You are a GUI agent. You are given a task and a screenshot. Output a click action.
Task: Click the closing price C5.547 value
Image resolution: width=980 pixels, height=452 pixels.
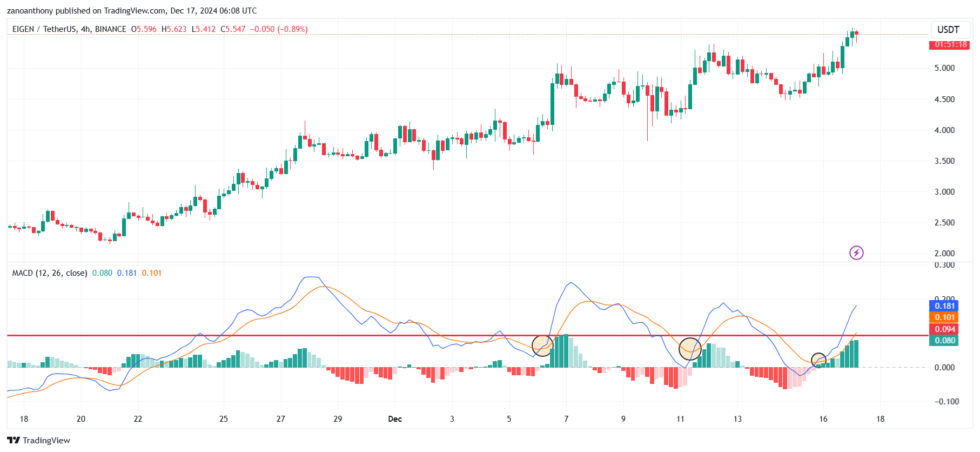[233, 29]
